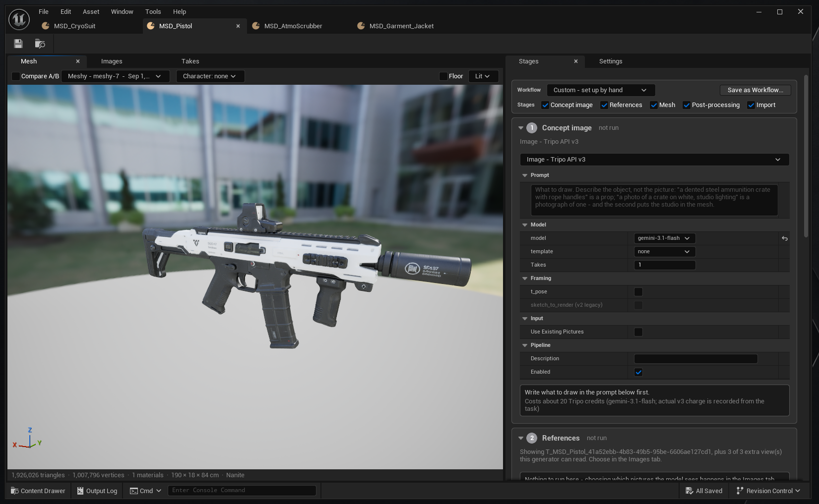This screenshot has height=504, width=819.
Task: Open the Character: none dropdown
Action: tap(210, 76)
